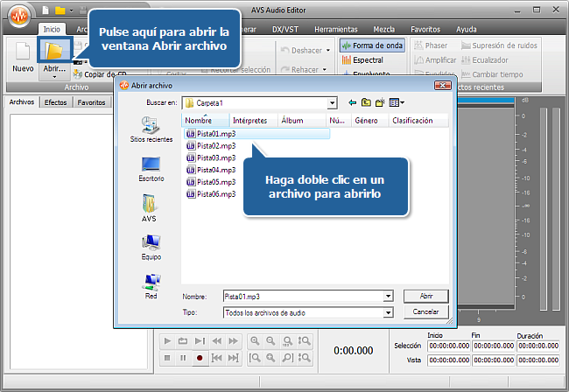Expand the Tipo file type dropdown
This screenshot has width=569, height=392.
[x=388, y=311]
